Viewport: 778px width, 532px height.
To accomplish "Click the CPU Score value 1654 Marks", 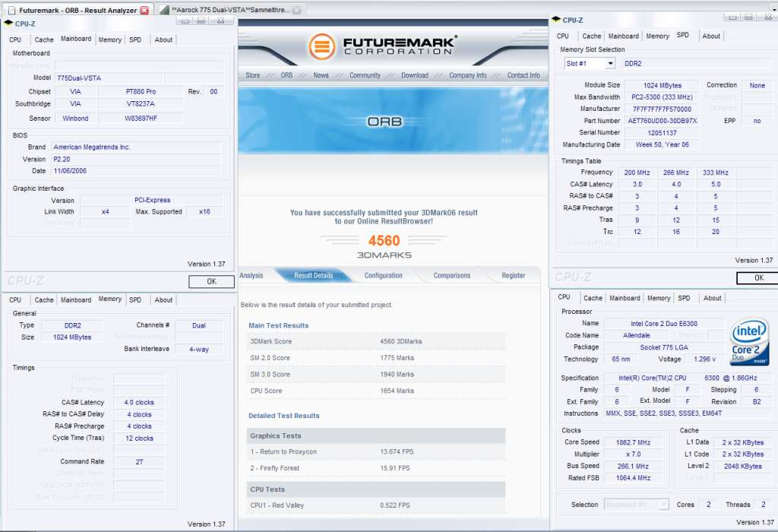I will coord(397,391).
